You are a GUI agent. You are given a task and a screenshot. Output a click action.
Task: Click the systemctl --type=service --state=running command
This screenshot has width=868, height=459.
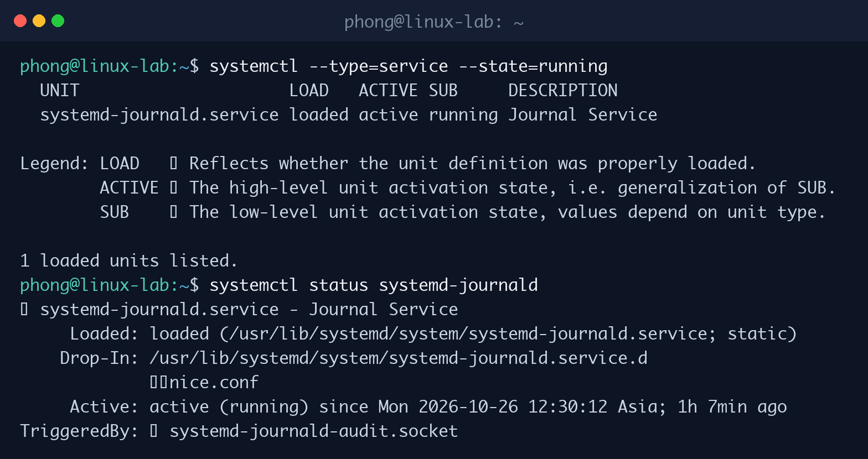[x=409, y=66]
